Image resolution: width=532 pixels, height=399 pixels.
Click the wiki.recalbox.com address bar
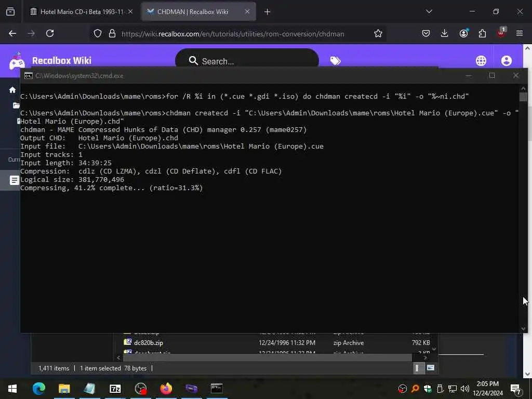click(233, 34)
